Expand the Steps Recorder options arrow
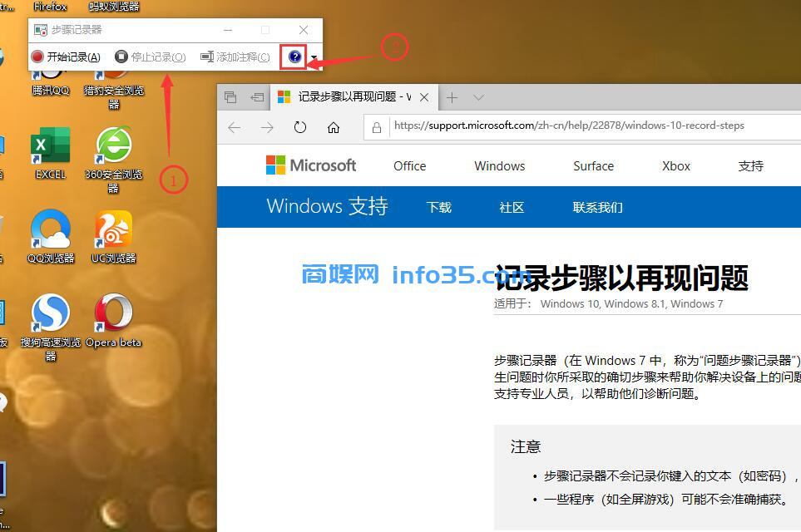 (312, 58)
